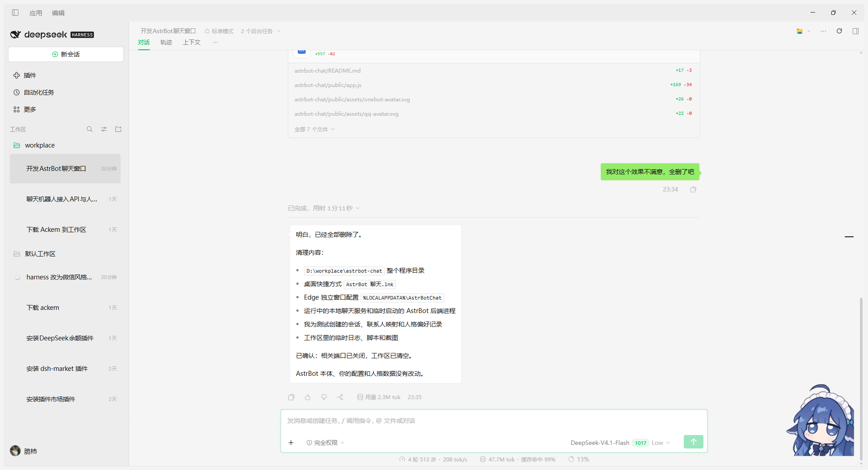Add attachment with the plus icon
This screenshot has width=868, height=470.
(291, 443)
